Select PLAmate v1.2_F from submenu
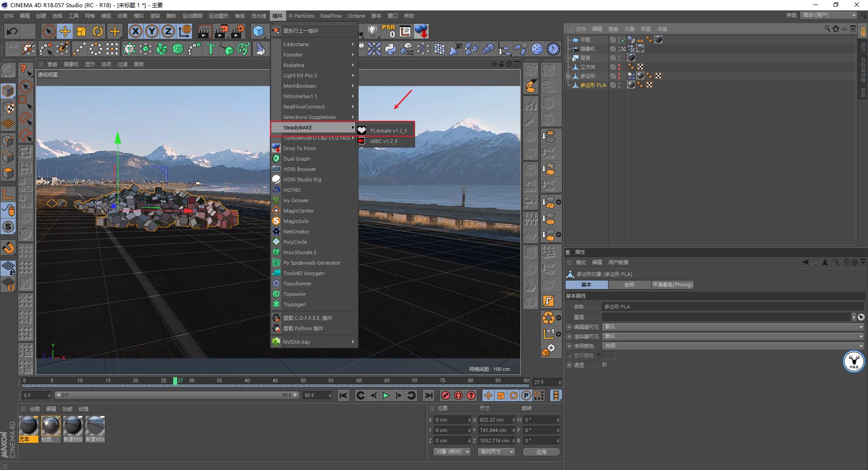The height and width of the screenshot is (470, 868). tap(388, 131)
